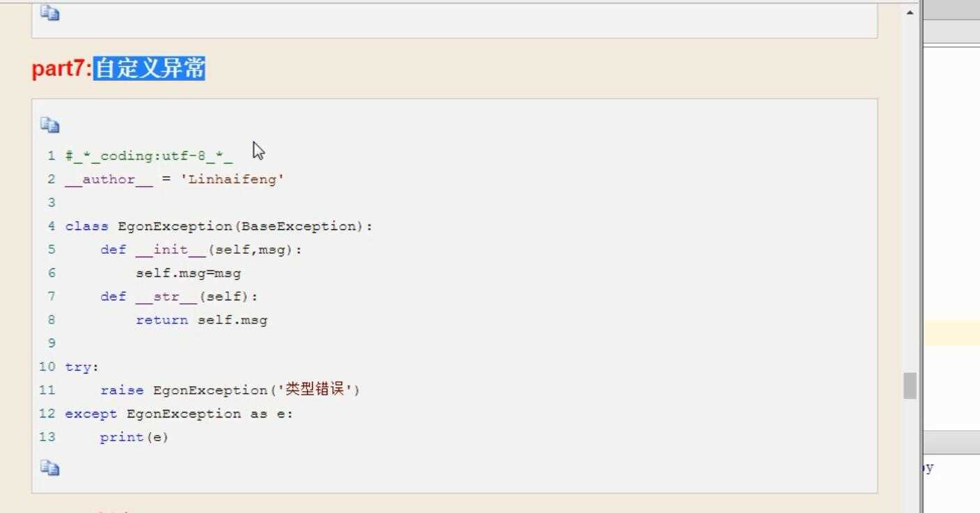Click copy-code icon below the print(e) line
This screenshot has width=980, height=513.
(x=50, y=468)
